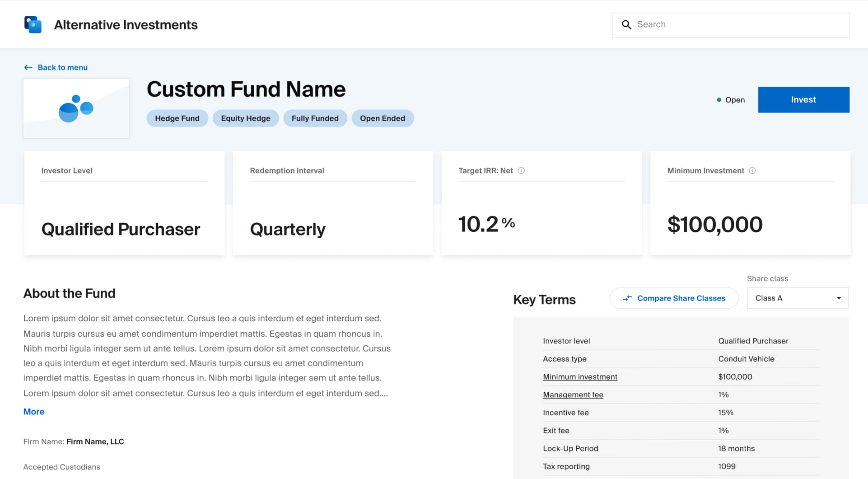The height and width of the screenshot is (479, 868).
Task: Click the search magnifier icon
Action: click(627, 24)
